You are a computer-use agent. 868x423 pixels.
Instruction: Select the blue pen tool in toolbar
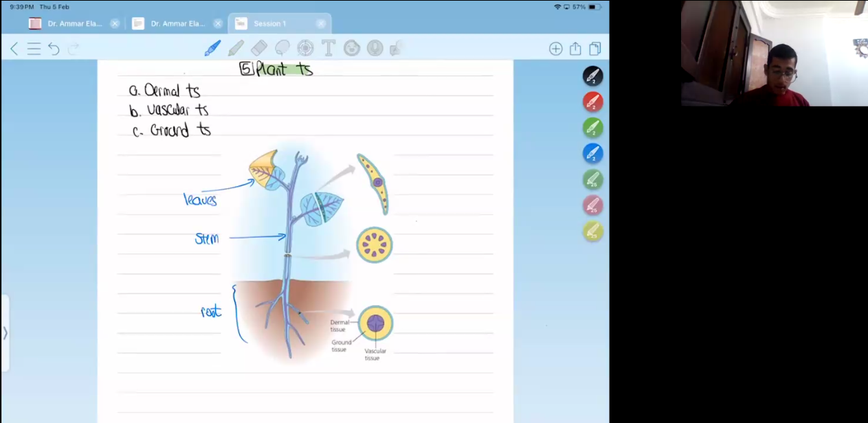click(x=212, y=48)
